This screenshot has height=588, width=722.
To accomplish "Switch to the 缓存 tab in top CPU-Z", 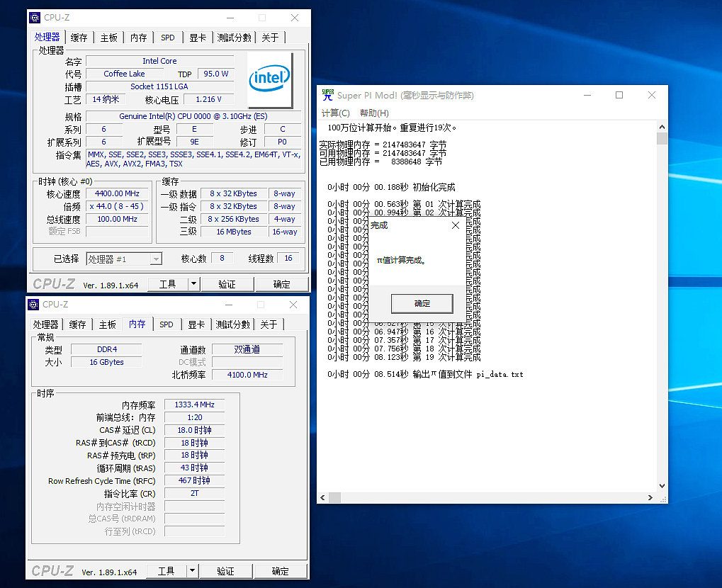I will coord(79,38).
